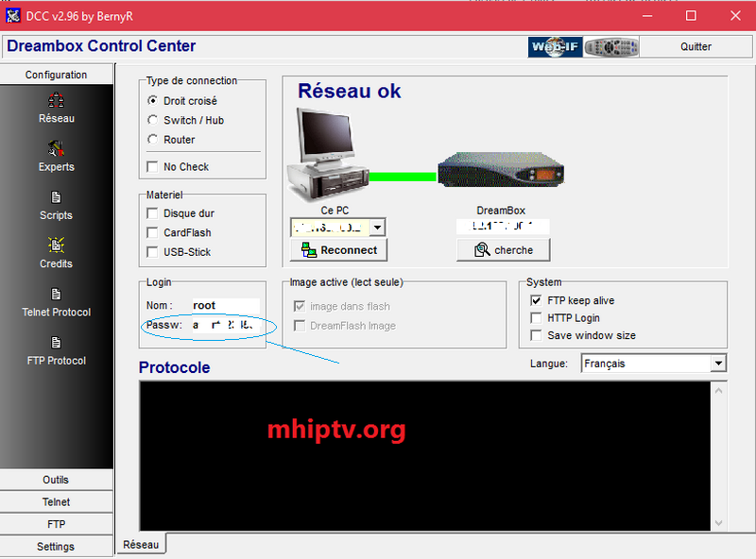756x559 pixels.
Task: Maximize the DCC window
Action: (691, 16)
